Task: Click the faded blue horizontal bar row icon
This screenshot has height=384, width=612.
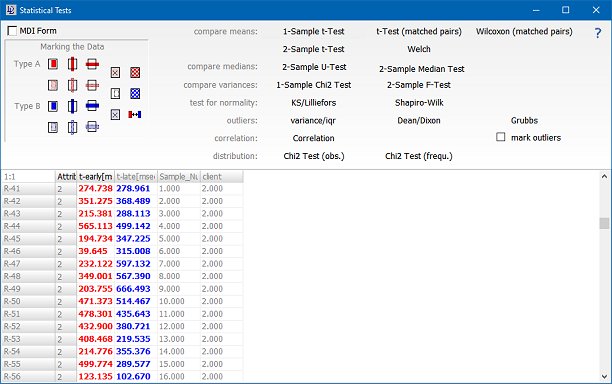Action: (92, 127)
